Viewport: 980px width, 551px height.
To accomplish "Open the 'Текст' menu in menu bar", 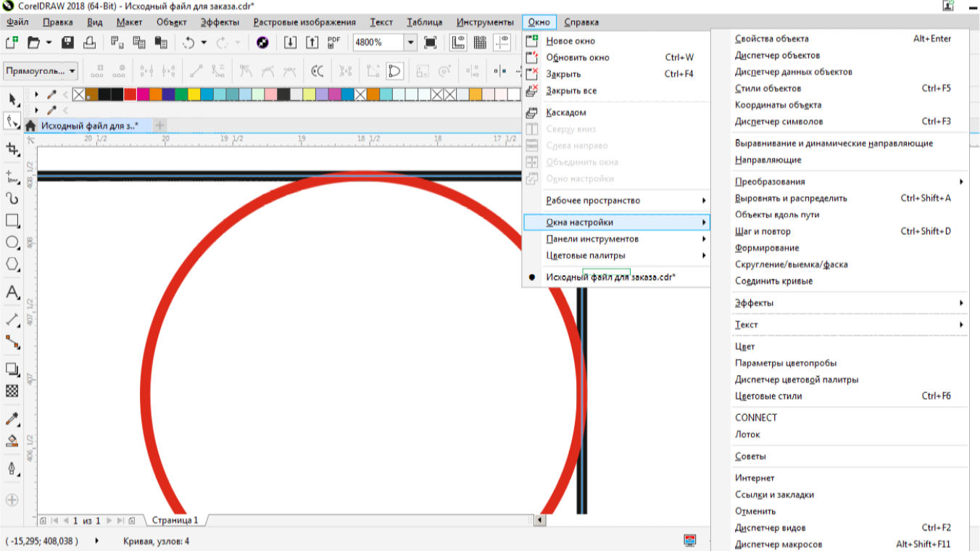I will pyautogui.click(x=381, y=22).
